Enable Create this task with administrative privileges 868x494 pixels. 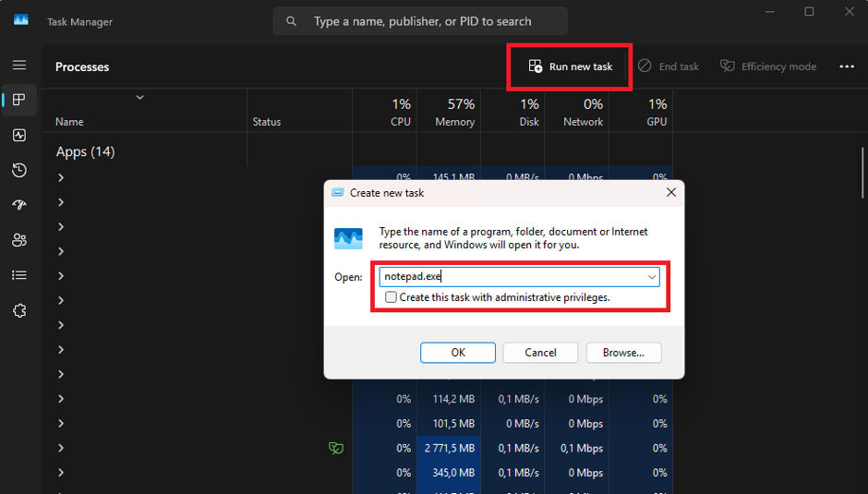pyautogui.click(x=391, y=296)
